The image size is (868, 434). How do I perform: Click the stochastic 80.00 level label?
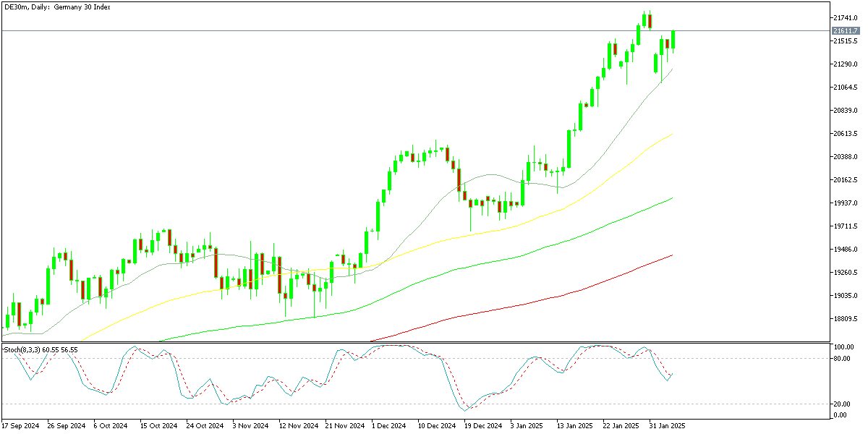841,358
